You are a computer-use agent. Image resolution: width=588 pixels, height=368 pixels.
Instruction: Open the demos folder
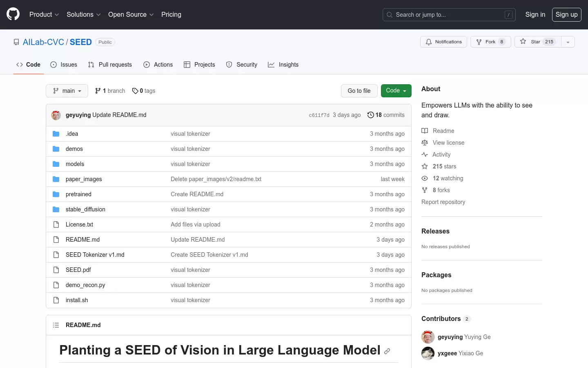74,149
